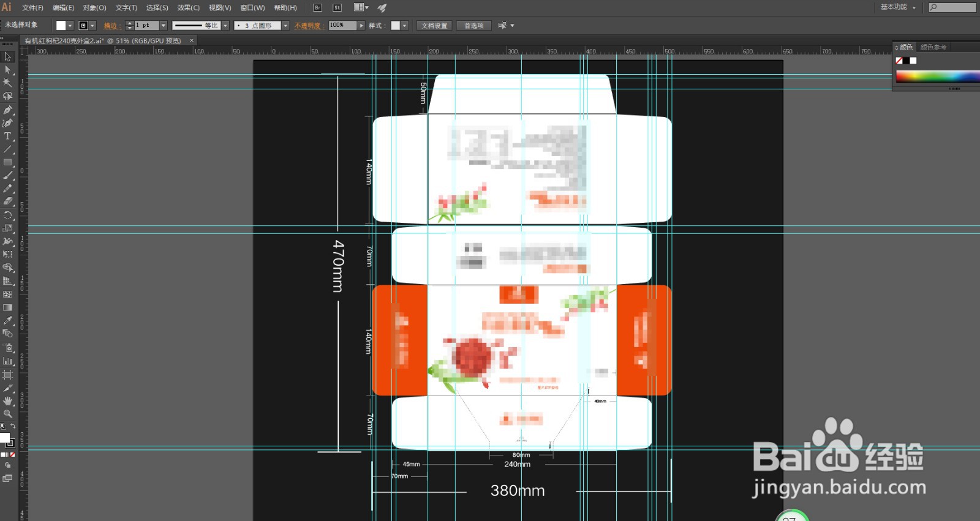Open the 视图(V) menu

coord(220,8)
